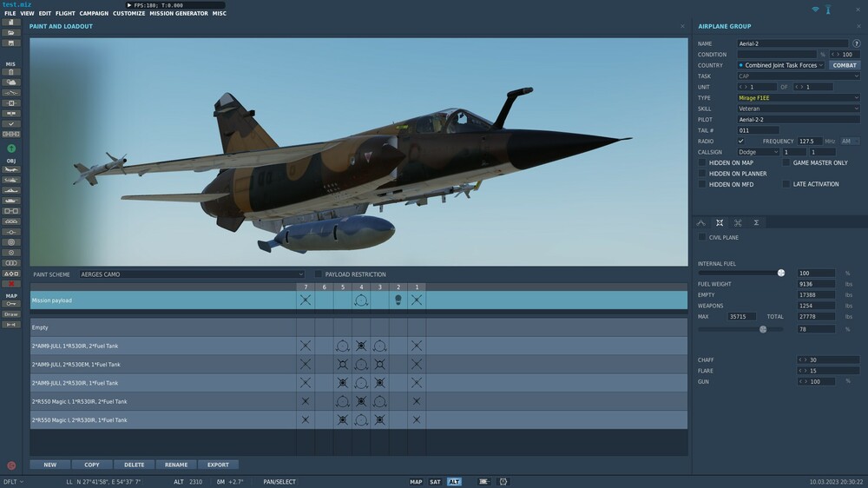Click the open mission folder icon
The width and height of the screenshot is (868, 488).
11,32
